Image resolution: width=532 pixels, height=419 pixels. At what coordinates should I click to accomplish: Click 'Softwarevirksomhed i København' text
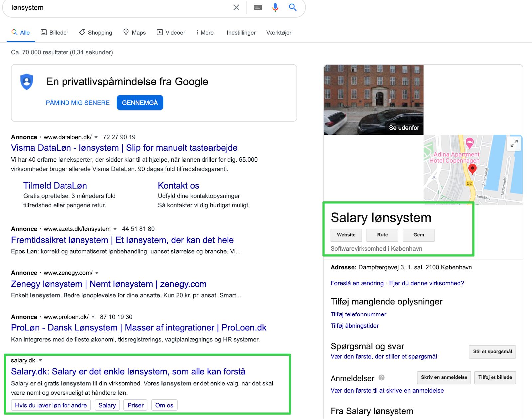[376, 249]
